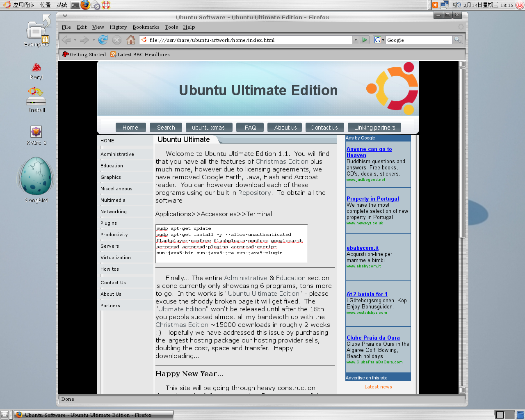Open Multimedia in the sidebar
This screenshot has height=420, width=525.
[113, 200]
